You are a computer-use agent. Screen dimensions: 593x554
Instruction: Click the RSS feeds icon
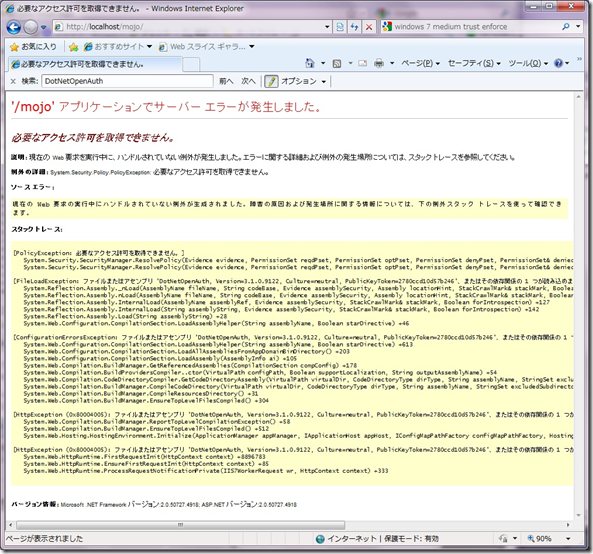(x=337, y=64)
